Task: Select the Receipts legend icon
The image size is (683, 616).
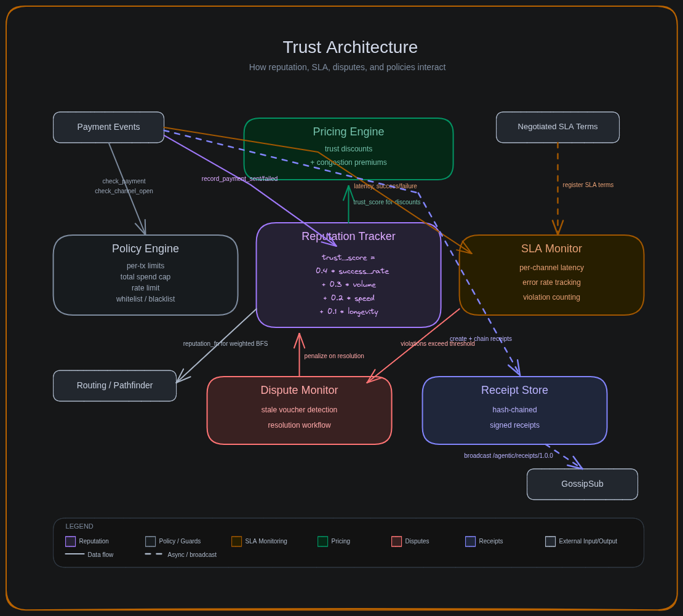Action: coord(470,541)
